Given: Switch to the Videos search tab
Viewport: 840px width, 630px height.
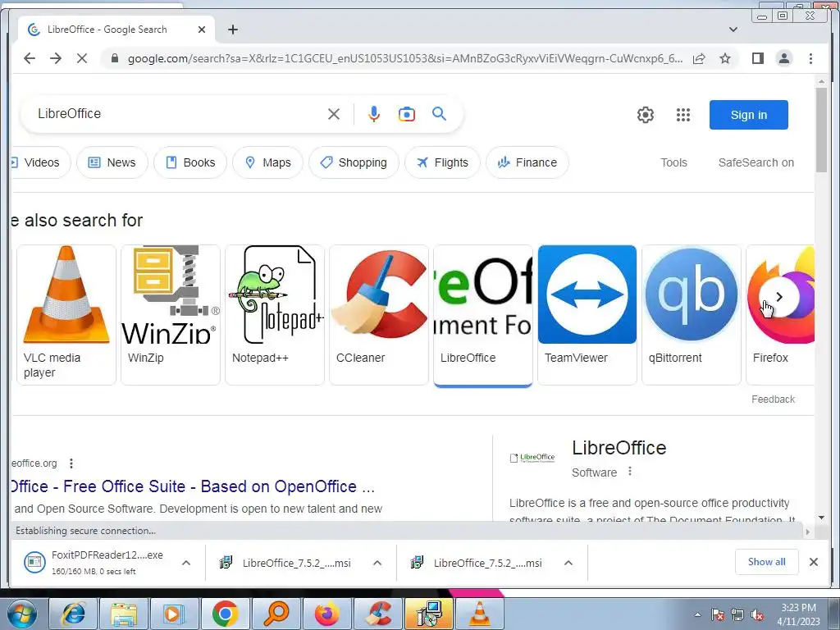Looking at the screenshot, I should pyautogui.click(x=39, y=162).
